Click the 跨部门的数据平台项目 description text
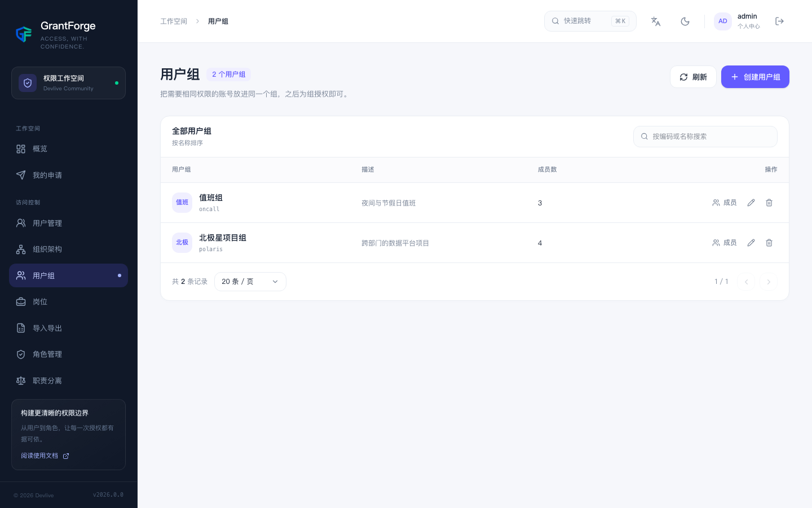Viewport: 812px width, 508px height. click(395, 243)
